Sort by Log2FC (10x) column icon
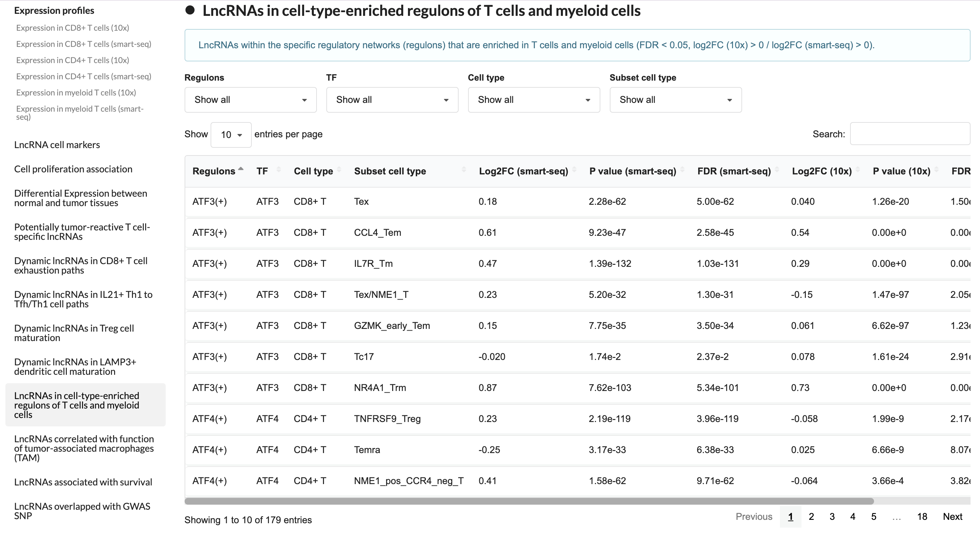The height and width of the screenshot is (533, 980). point(858,170)
